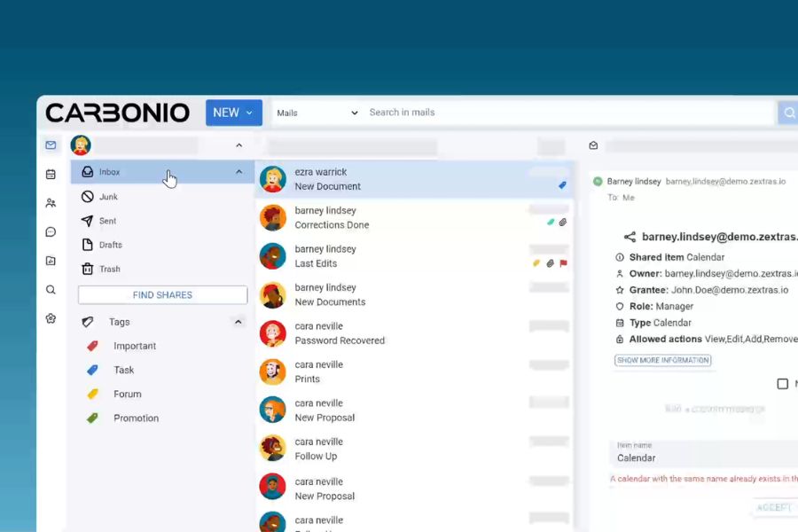
Task: Click the red flag on Last Edits mail
Action: tap(563, 263)
